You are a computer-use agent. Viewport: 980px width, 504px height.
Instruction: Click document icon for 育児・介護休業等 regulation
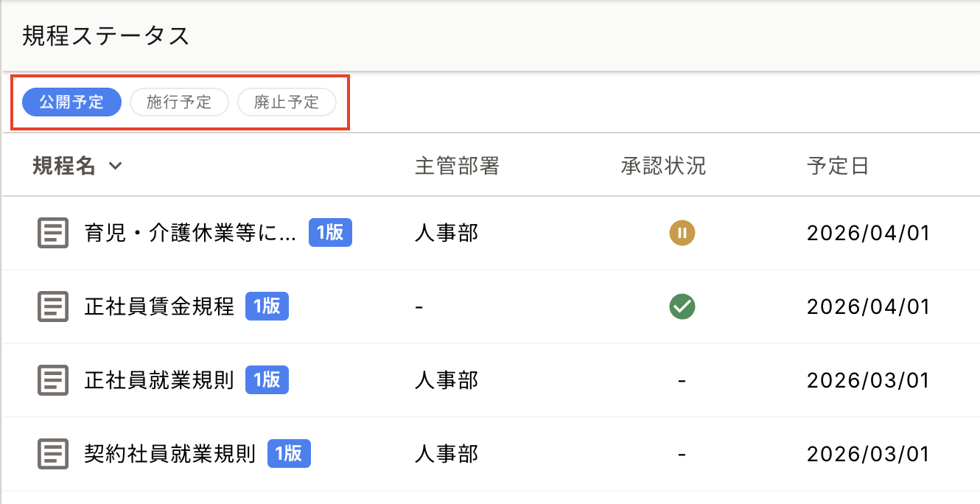point(53,234)
